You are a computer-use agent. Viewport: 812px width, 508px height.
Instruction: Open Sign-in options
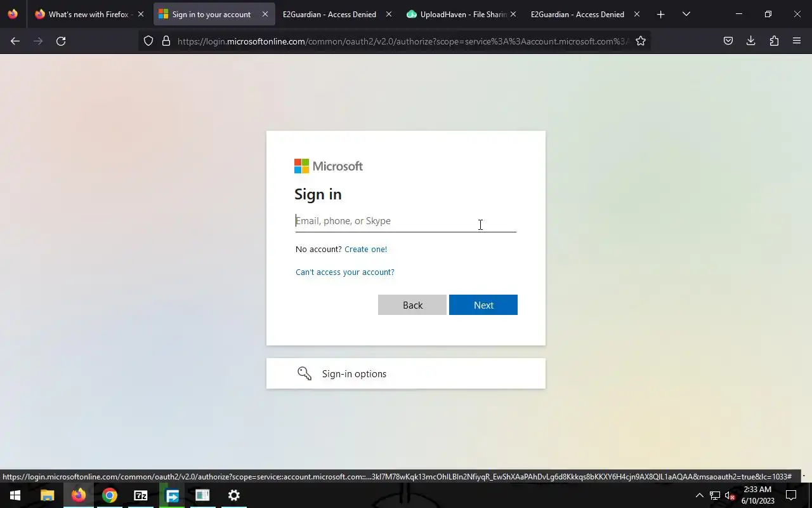coord(406,373)
